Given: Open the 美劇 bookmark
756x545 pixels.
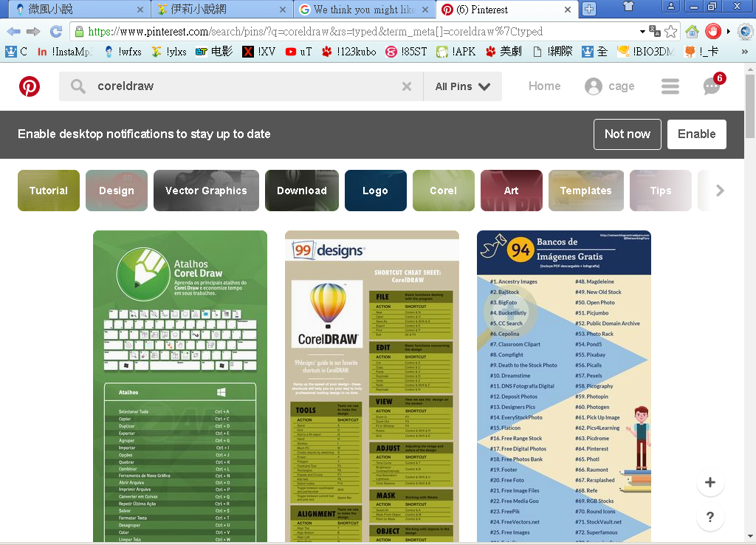Looking at the screenshot, I should pos(504,52).
